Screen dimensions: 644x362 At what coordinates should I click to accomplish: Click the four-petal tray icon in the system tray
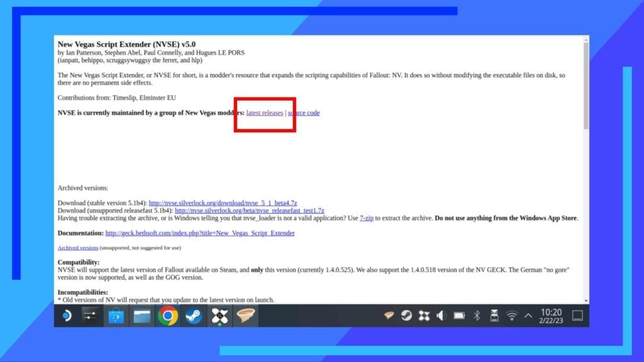pyautogui.click(x=425, y=315)
